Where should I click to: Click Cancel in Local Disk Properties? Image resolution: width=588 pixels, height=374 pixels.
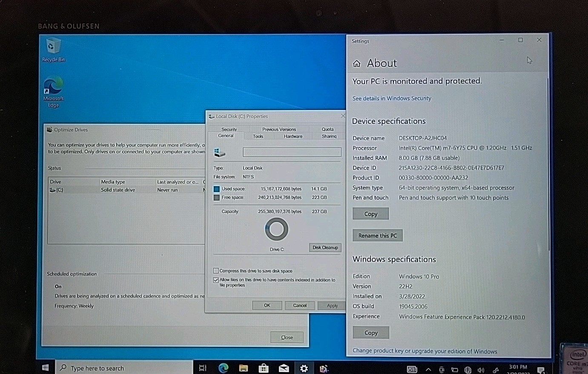pyautogui.click(x=300, y=305)
